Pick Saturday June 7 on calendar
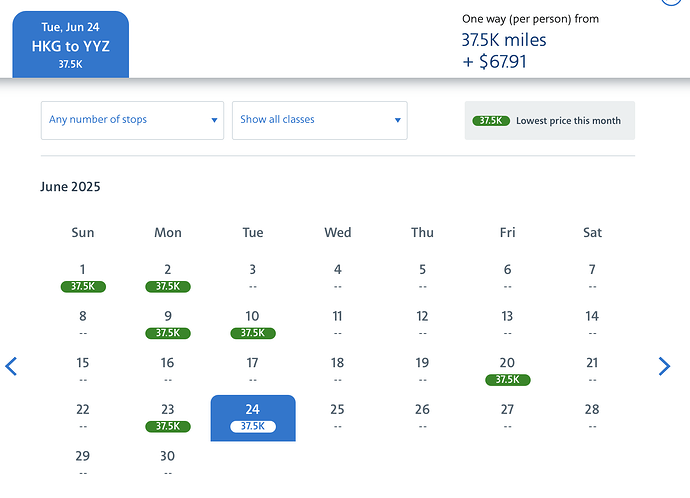 pyautogui.click(x=592, y=277)
